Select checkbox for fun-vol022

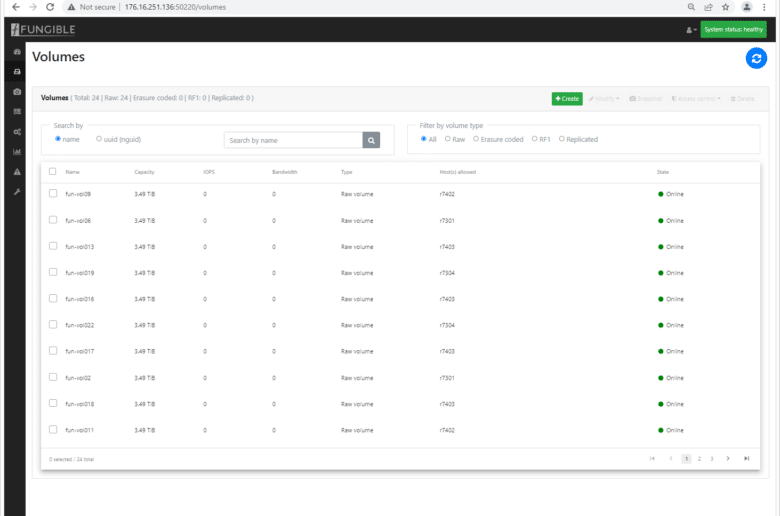(53, 324)
